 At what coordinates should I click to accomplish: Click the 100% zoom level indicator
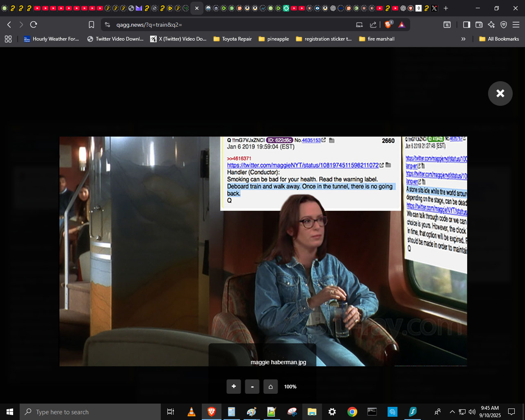pos(290,387)
